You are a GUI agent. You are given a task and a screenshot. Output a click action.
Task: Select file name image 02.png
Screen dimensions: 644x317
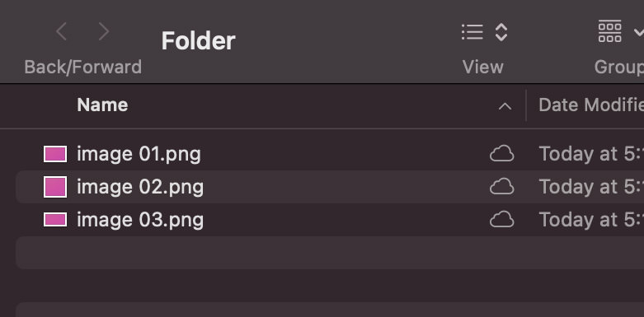click(x=140, y=188)
